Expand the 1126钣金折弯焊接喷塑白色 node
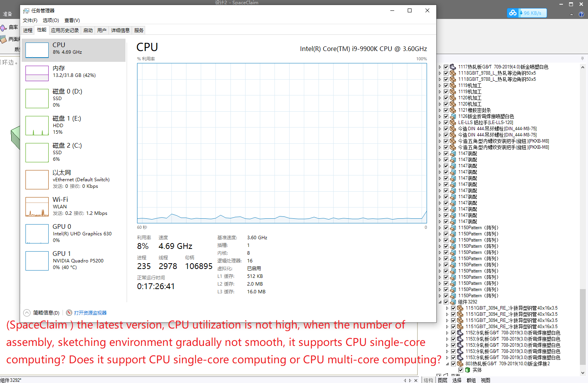The image size is (588, 383). [440, 116]
